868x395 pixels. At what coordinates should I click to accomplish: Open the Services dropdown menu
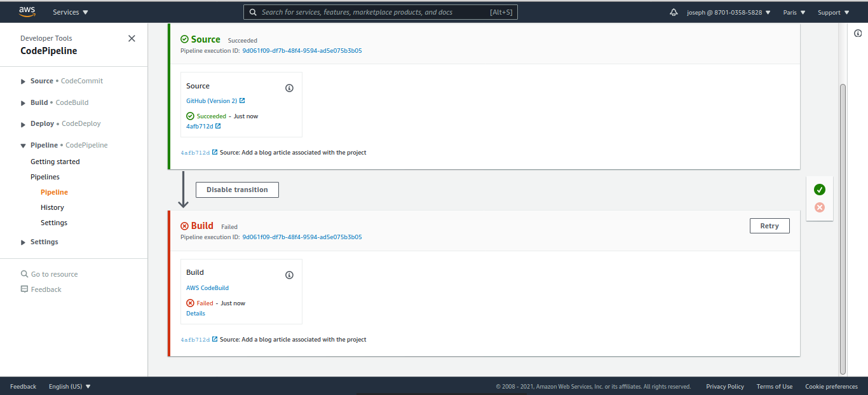click(71, 12)
